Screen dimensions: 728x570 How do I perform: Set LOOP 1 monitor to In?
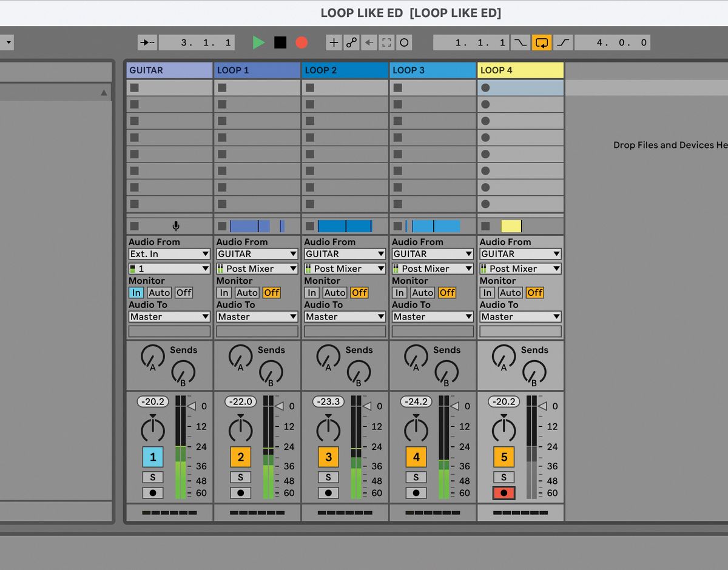click(224, 292)
